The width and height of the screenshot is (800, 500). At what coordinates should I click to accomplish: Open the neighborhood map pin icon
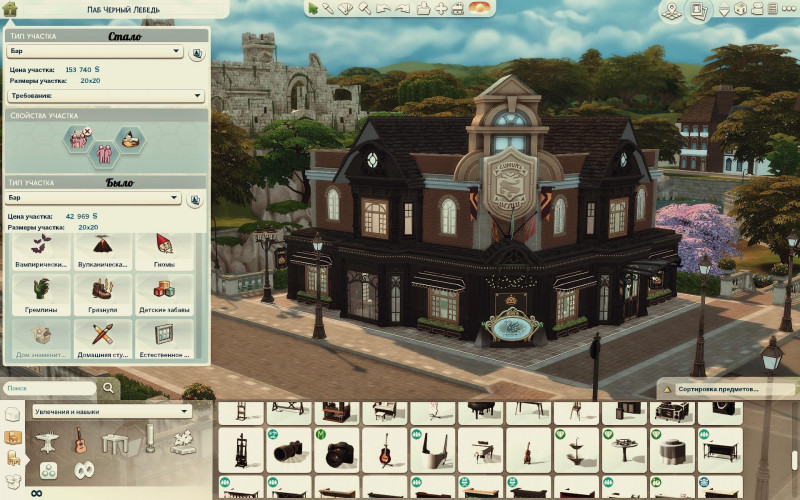coord(671,11)
